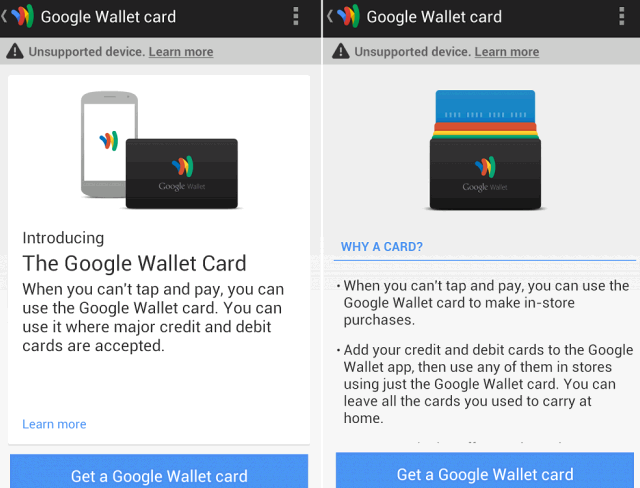Open Learn more link in right unsupported device banner

tap(507, 52)
